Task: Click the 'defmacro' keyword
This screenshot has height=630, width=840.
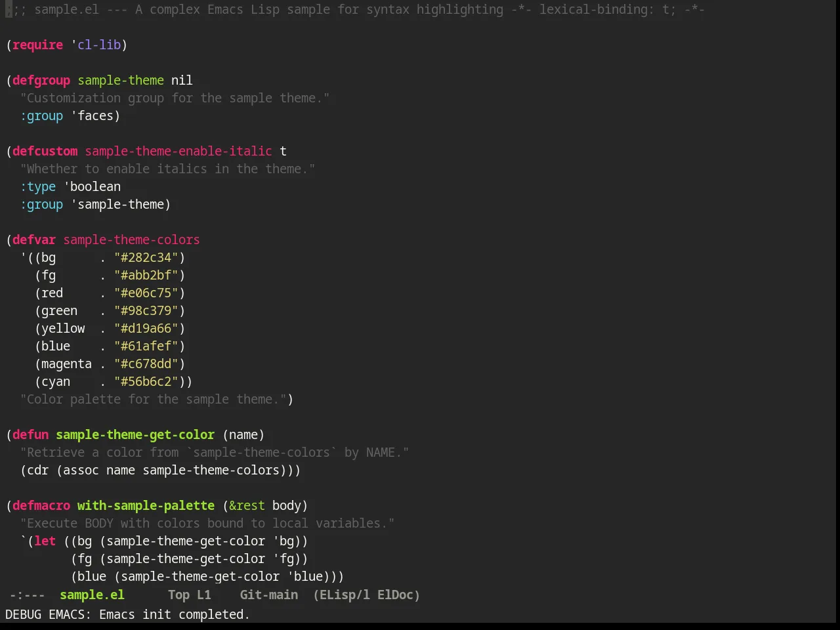Action: pyautogui.click(x=41, y=505)
